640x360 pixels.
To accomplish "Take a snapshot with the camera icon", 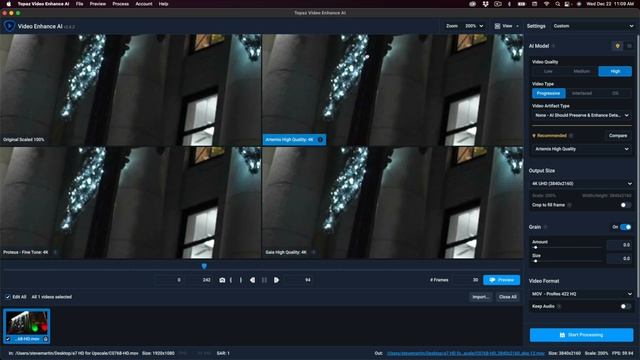I will tap(222, 280).
